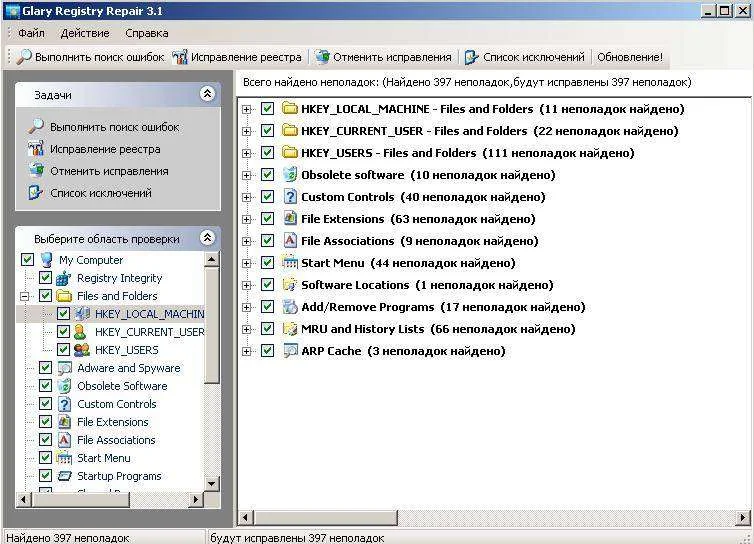Click the registry repair icon in the toolbar
This screenshot has width=754, height=544.
[x=180, y=57]
